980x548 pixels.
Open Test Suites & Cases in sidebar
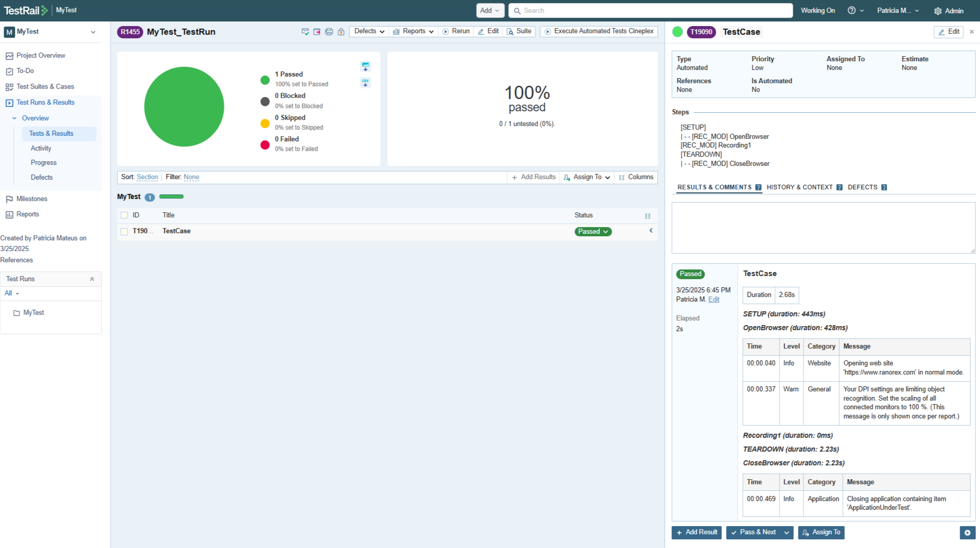coord(45,87)
